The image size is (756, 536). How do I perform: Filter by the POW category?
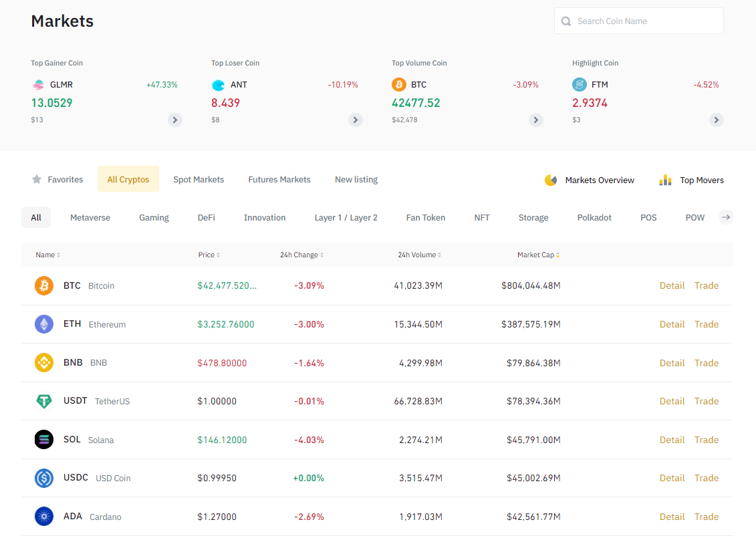click(x=695, y=217)
